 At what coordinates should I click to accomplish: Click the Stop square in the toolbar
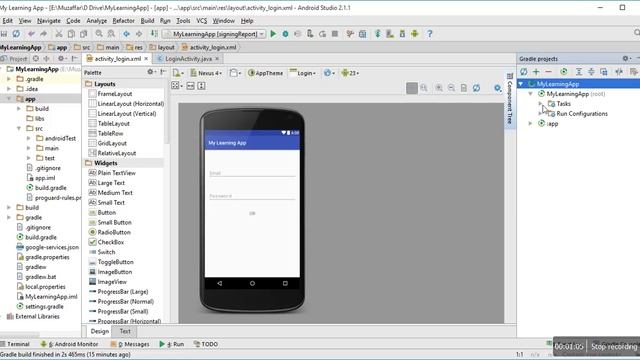pos(335,34)
